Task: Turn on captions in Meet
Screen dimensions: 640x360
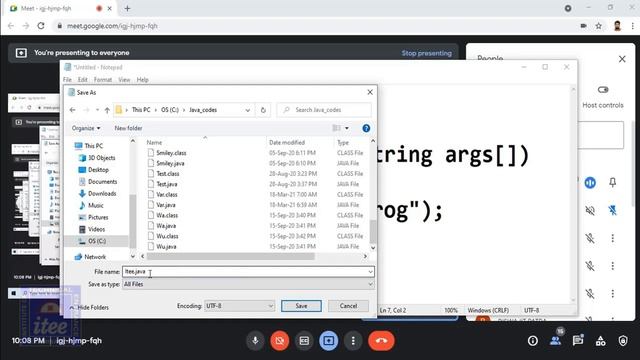Action: [x=304, y=340]
